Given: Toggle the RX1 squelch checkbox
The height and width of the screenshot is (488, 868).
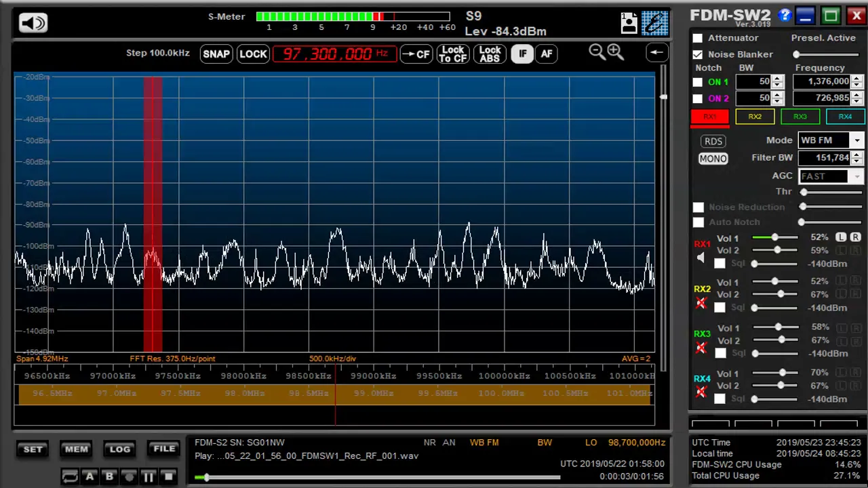Looking at the screenshot, I should click(x=719, y=264).
